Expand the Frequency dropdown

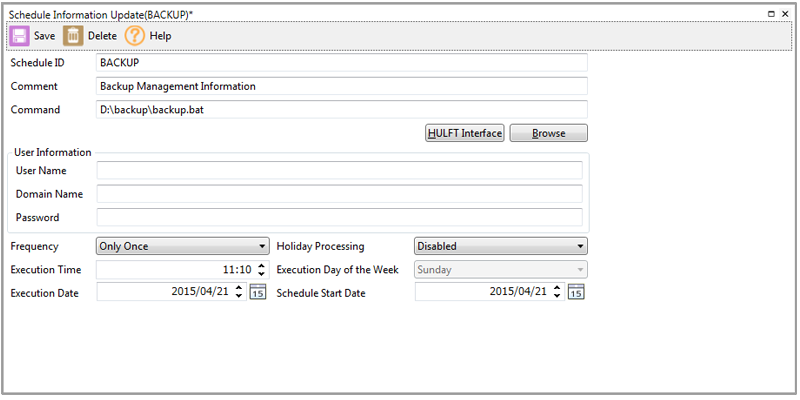pyautogui.click(x=182, y=246)
